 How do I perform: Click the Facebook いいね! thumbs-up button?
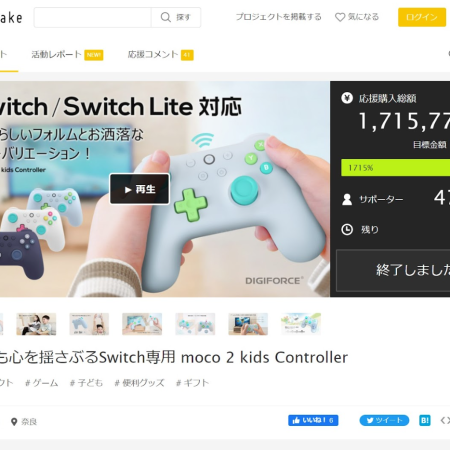(x=313, y=420)
